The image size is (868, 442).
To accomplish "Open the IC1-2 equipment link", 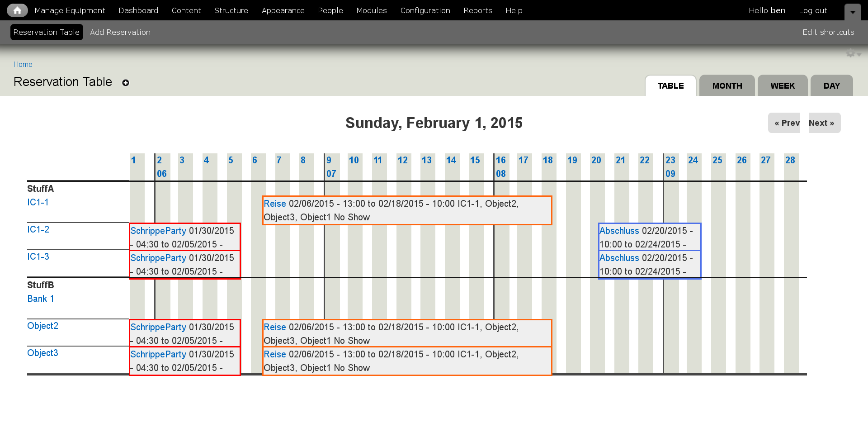I will pyautogui.click(x=38, y=229).
